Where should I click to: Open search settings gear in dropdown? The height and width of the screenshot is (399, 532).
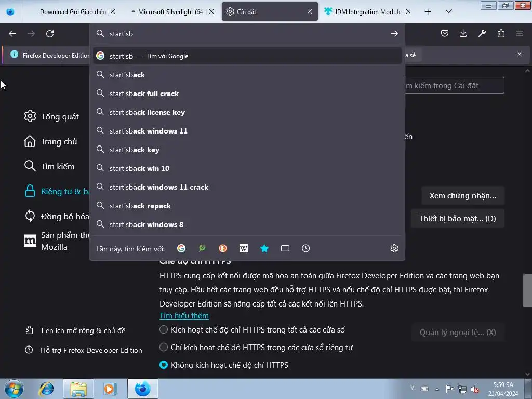click(x=394, y=248)
